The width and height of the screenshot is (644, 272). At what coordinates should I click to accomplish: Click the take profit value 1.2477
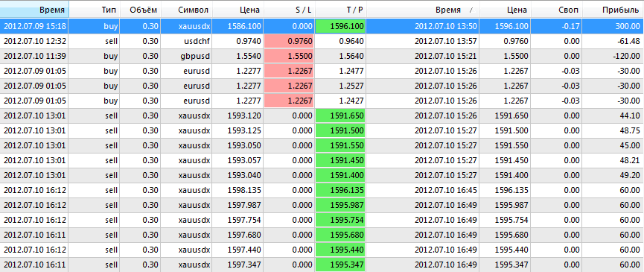(x=351, y=71)
